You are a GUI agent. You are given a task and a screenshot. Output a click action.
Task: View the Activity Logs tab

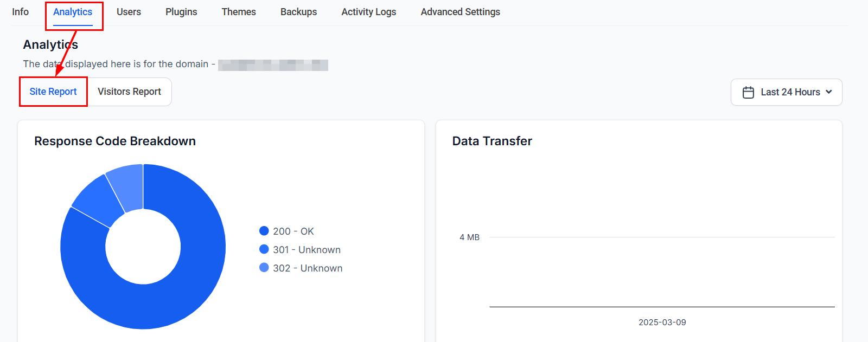368,12
